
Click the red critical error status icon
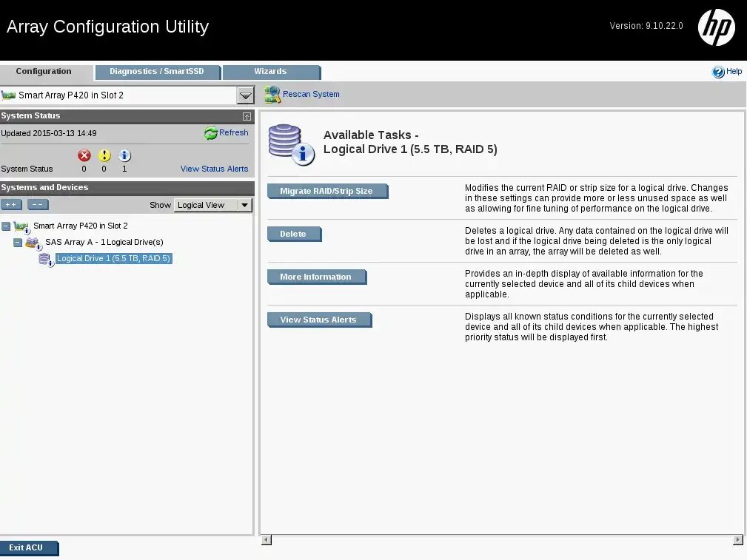(84, 155)
